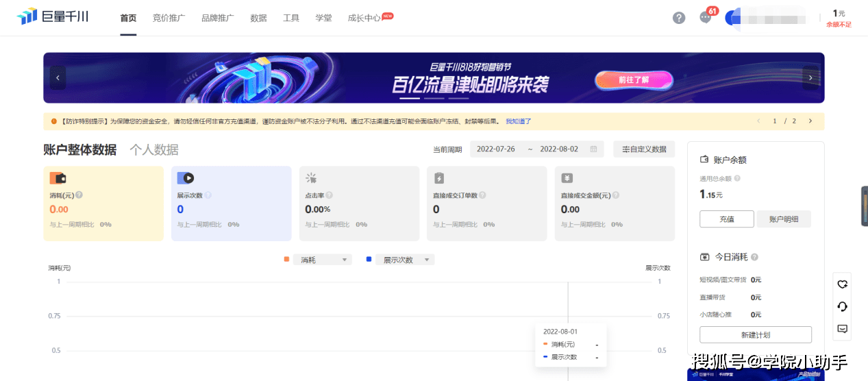This screenshot has width=868, height=381.
Task: Switch to 账户整体数据 tab
Action: point(80,149)
